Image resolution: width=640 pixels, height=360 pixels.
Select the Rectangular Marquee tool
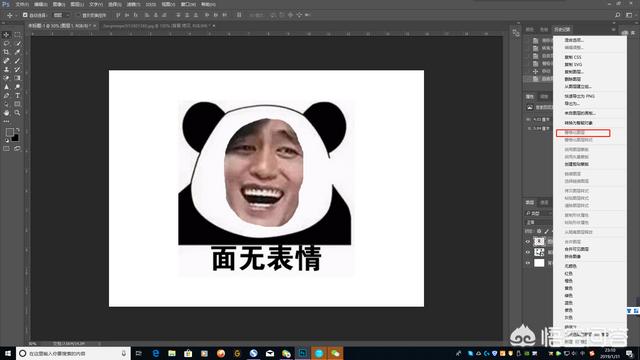pyautogui.click(x=17, y=35)
